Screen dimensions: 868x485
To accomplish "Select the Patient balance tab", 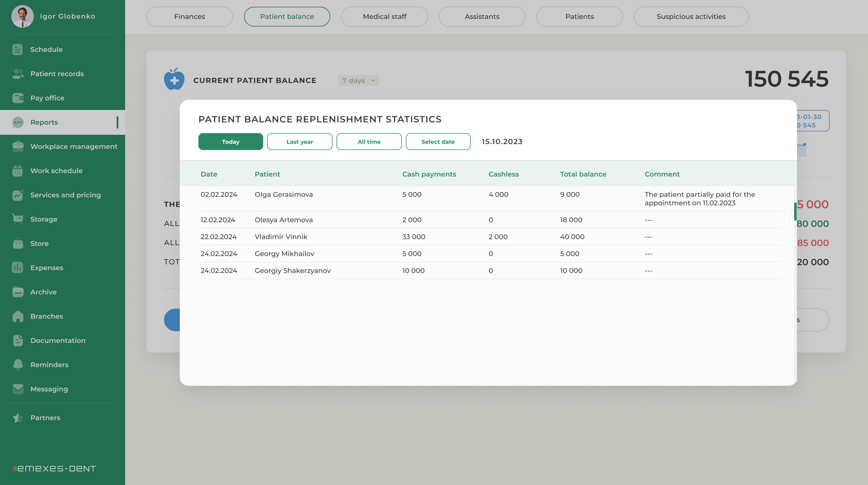I will coord(287,17).
